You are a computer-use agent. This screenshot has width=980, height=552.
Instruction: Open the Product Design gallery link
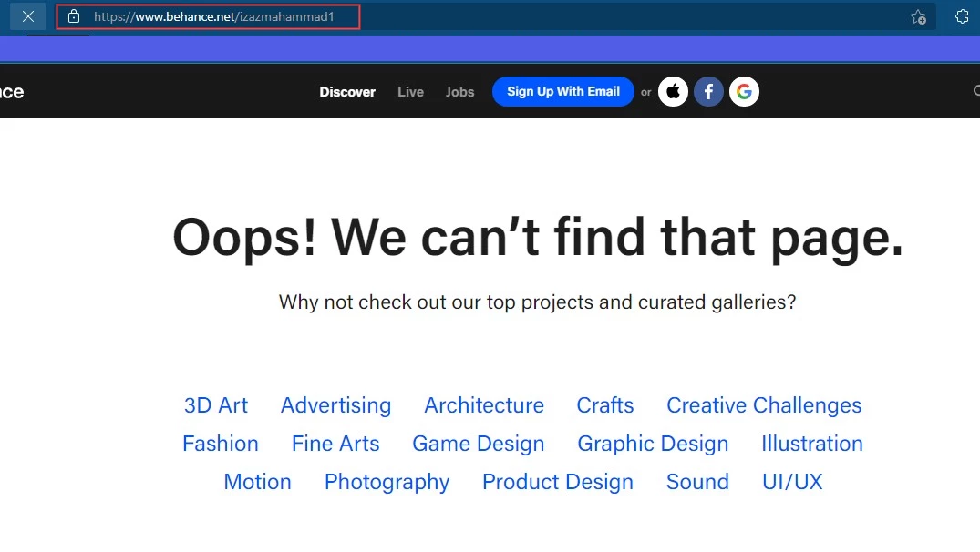(558, 482)
